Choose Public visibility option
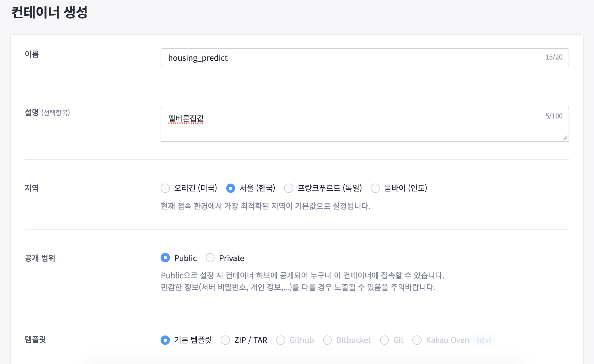The width and height of the screenshot is (594, 364). [x=165, y=258]
